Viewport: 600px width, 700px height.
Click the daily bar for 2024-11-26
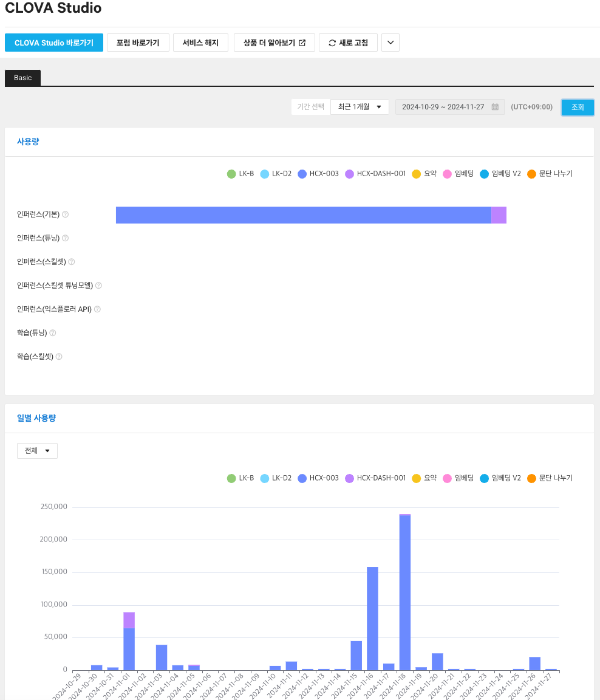[535, 664]
